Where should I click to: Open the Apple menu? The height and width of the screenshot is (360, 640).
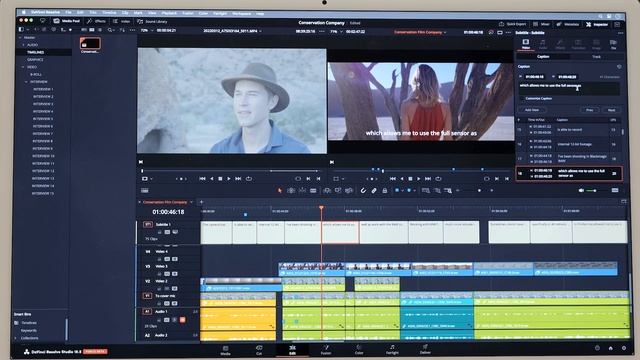tap(24, 12)
